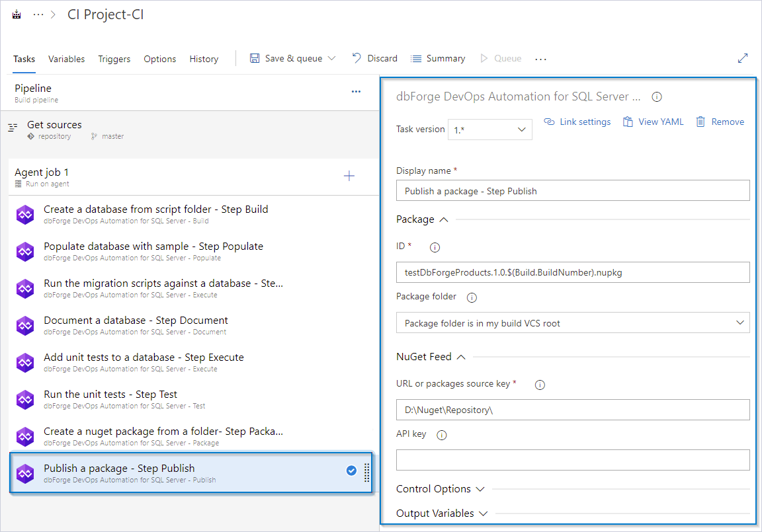Click the Display name input field
Viewport: 762px width, 532px height.
click(573, 191)
